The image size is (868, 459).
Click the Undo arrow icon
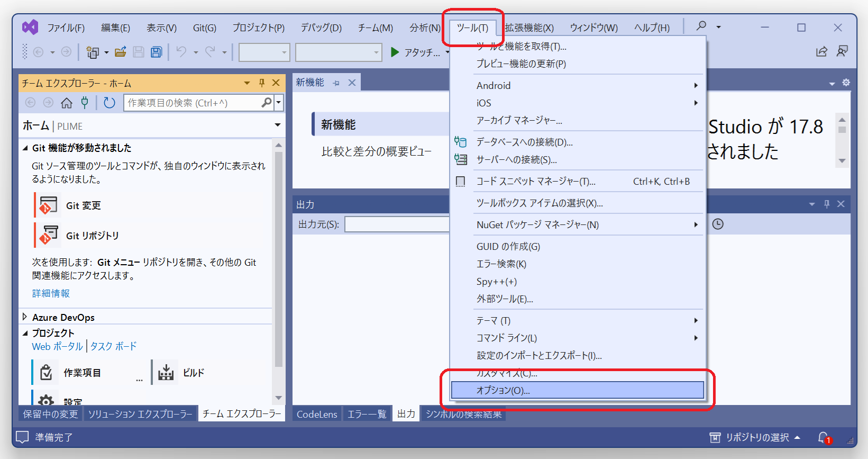pos(181,51)
